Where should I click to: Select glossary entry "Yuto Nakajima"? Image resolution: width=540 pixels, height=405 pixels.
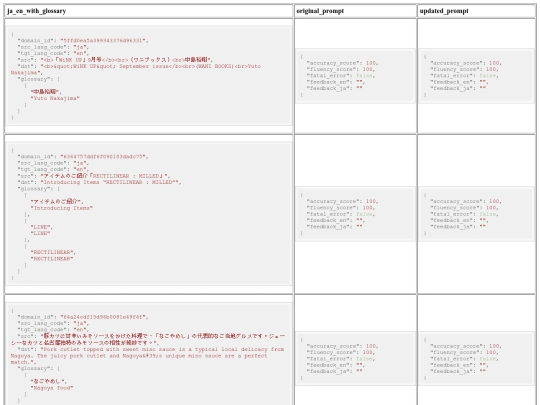[55, 98]
